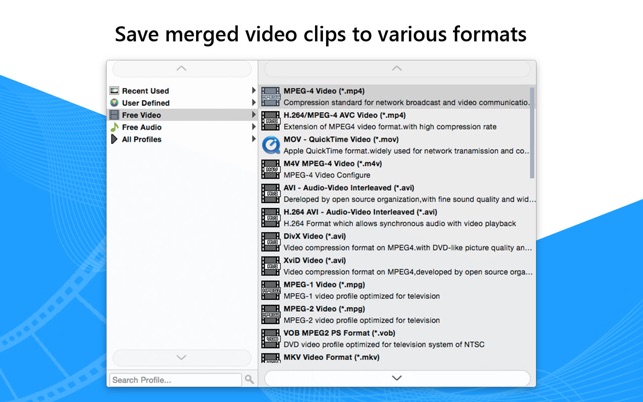Click 'Extension of MPEG4 video format' description

click(390, 127)
